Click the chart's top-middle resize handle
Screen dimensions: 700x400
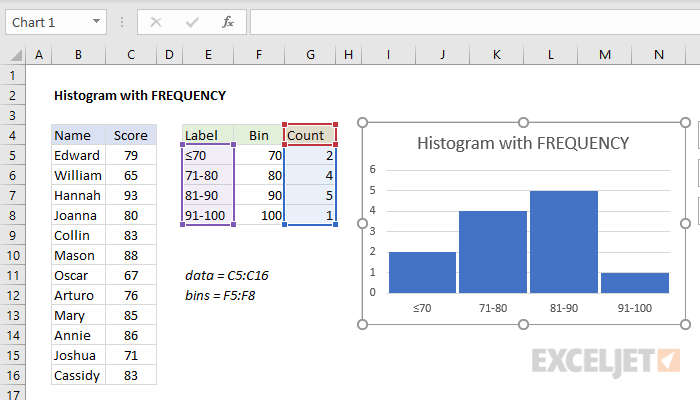click(x=524, y=122)
